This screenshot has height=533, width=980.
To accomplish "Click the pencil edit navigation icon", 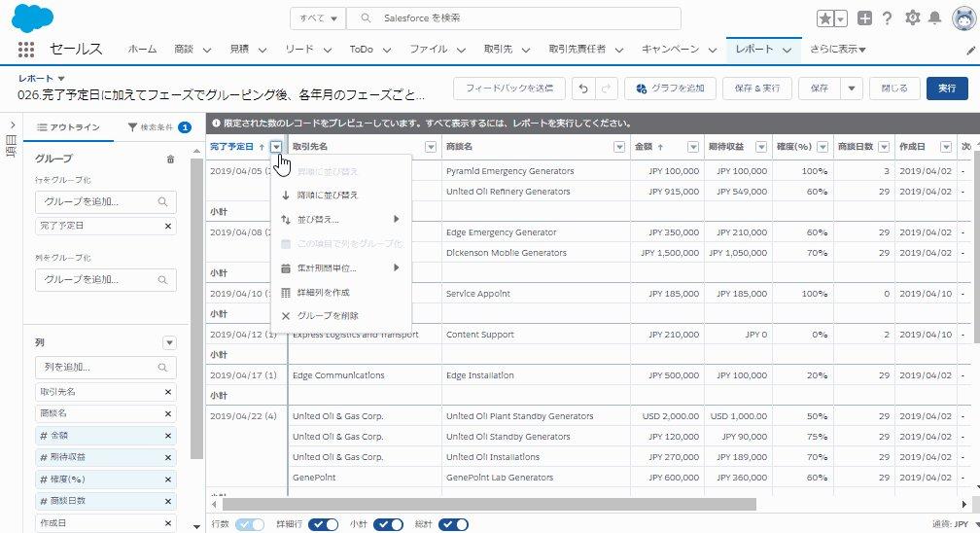I will click(x=970, y=51).
